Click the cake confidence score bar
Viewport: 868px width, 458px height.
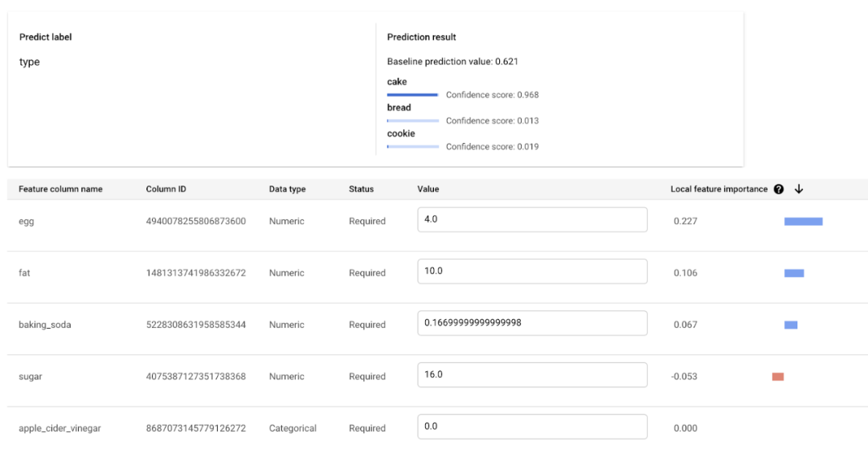coord(413,95)
